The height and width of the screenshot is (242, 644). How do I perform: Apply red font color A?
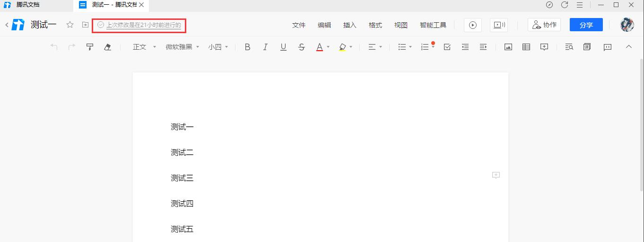[x=320, y=47]
